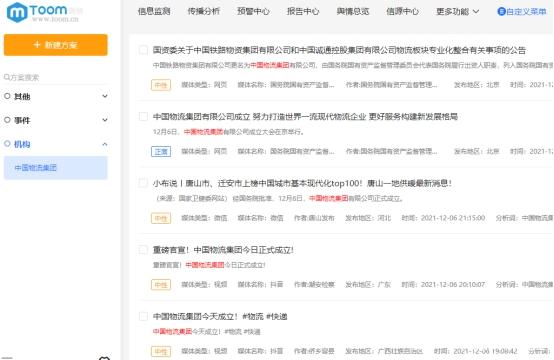Open the 自定义菜单 icon link
Image resolution: width=554 pixels, height=360 pixels.
(501, 12)
